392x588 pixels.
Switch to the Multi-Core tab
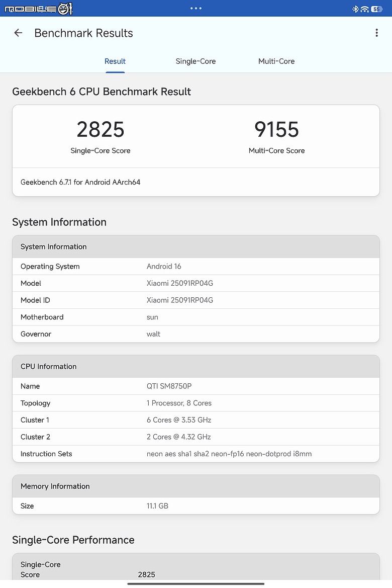[276, 61]
